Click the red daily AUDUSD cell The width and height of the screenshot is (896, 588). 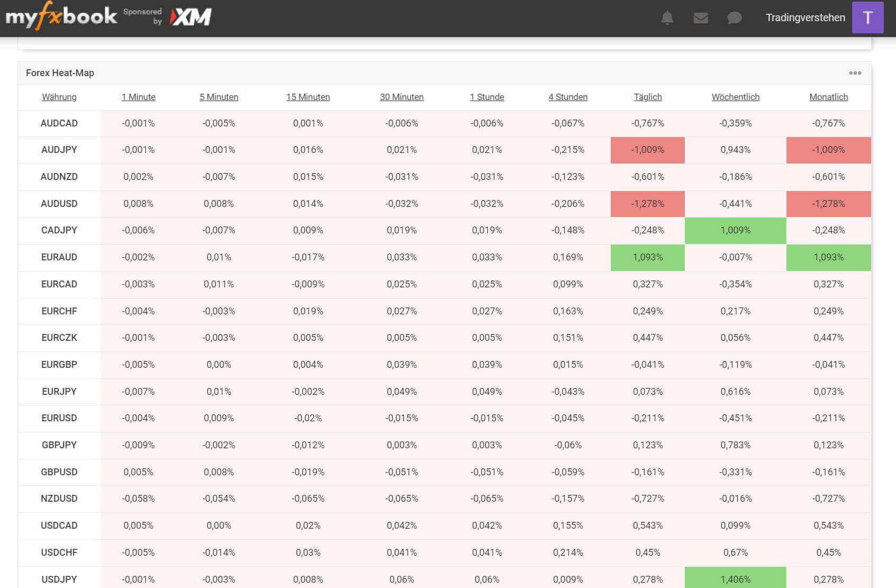(x=647, y=204)
